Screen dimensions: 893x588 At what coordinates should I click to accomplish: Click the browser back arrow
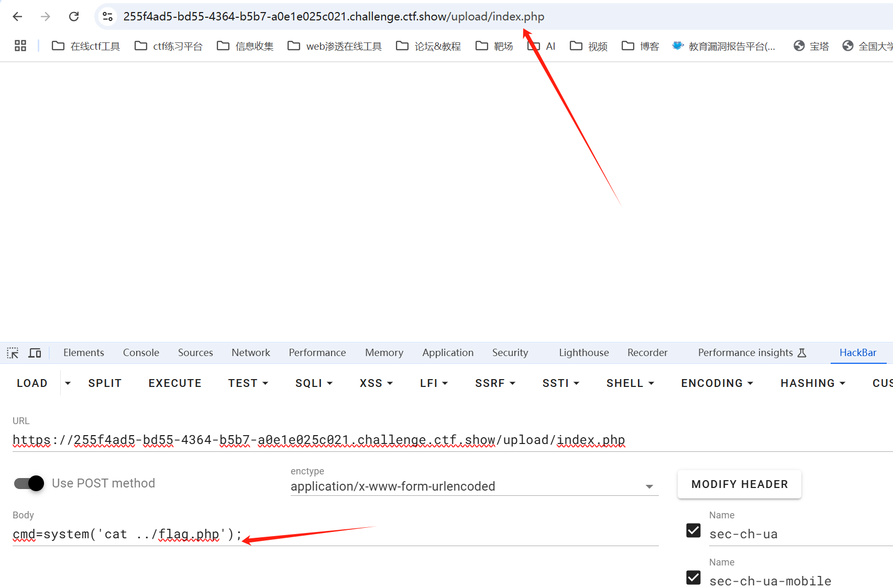pyautogui.click(x=17, y=17)
